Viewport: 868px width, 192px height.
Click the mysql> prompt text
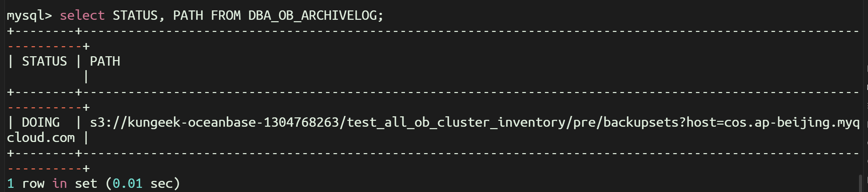(x=29, y=16)
